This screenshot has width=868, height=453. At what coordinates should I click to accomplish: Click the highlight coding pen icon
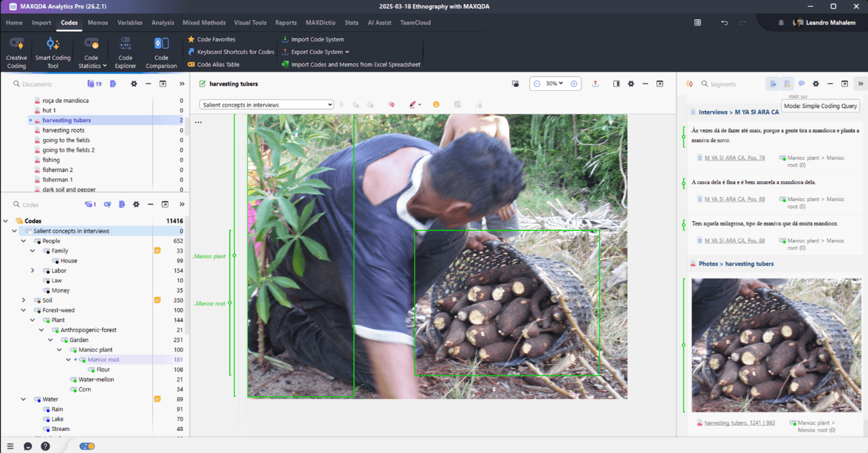tap(412, 105)
